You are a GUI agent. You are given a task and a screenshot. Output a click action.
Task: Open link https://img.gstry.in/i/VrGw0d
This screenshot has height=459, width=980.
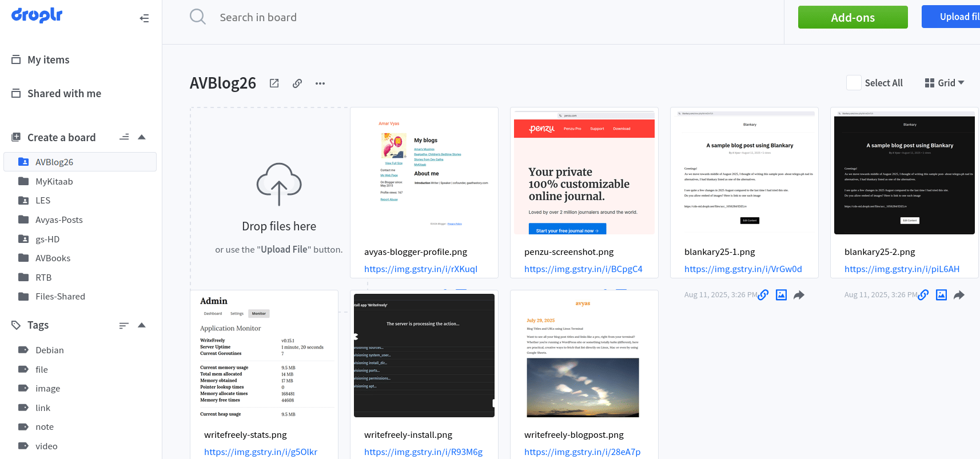(743, 269)
